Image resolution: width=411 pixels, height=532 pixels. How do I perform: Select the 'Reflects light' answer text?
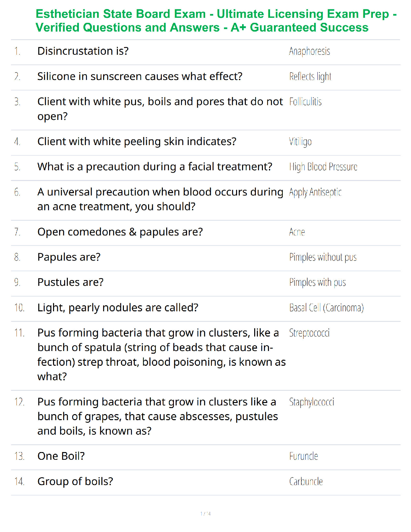pyautogui.click(x=310, y=77)
